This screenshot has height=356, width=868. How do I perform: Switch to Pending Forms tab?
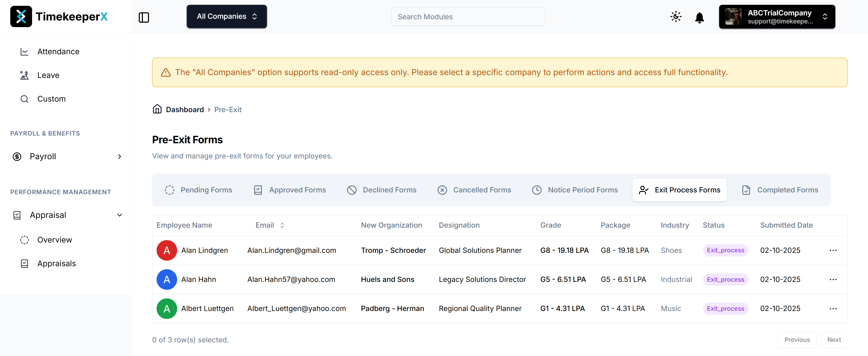point(198,190)
